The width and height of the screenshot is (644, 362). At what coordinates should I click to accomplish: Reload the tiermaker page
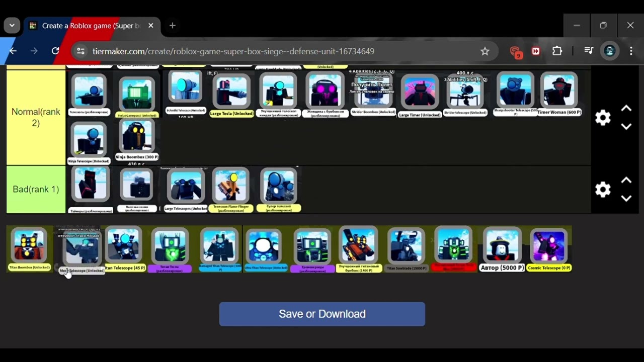(x=55, y=51)
